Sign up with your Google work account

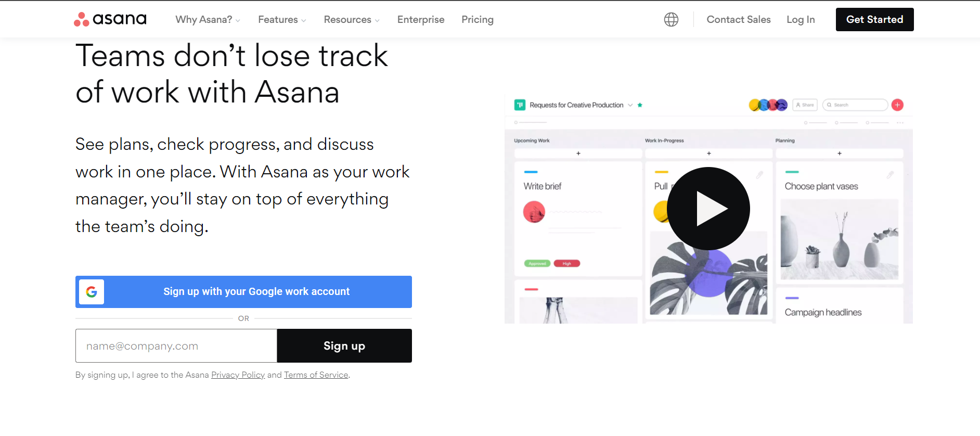pos(243,292)
